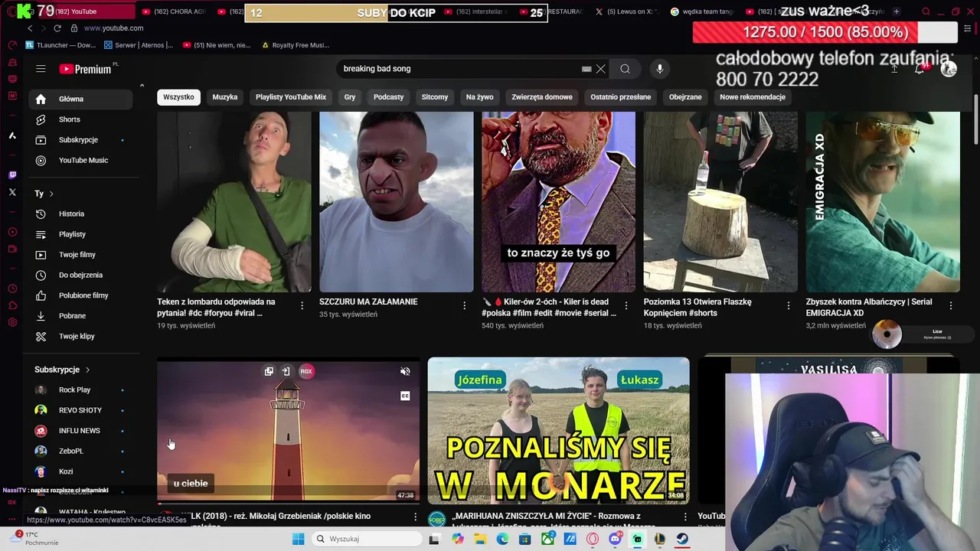Open Shorts in the sidebar
The image size is (980, 551).
pyautogui.click(x=80, y=119)
